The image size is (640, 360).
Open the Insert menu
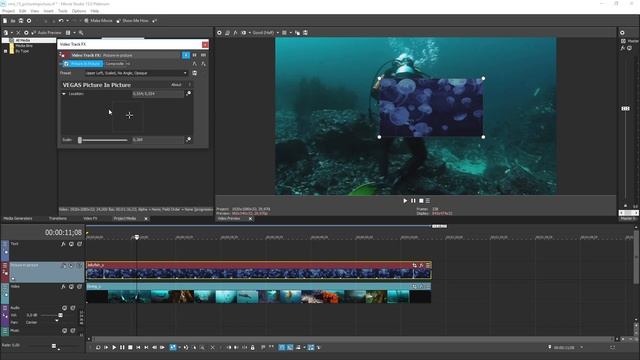(x=48, y=11)
